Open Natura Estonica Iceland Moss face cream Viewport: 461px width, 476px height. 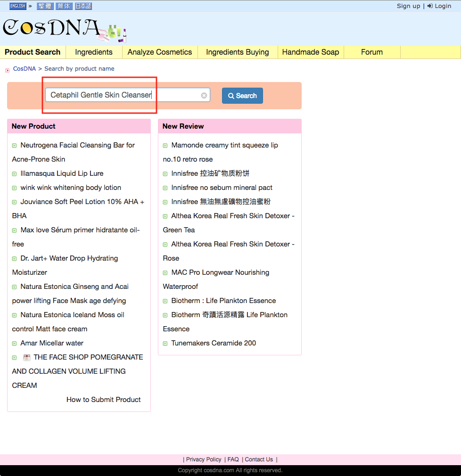(x=68, y=322)
